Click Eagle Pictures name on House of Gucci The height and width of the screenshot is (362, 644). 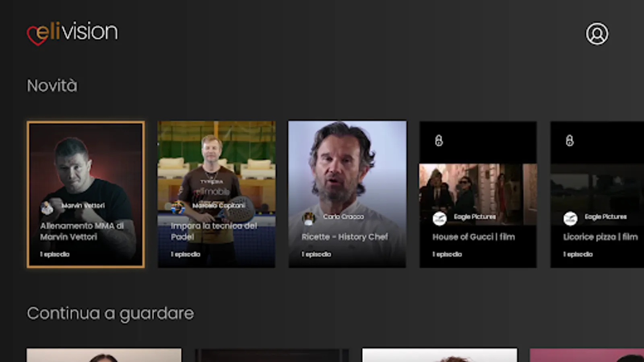coord(475,217)
